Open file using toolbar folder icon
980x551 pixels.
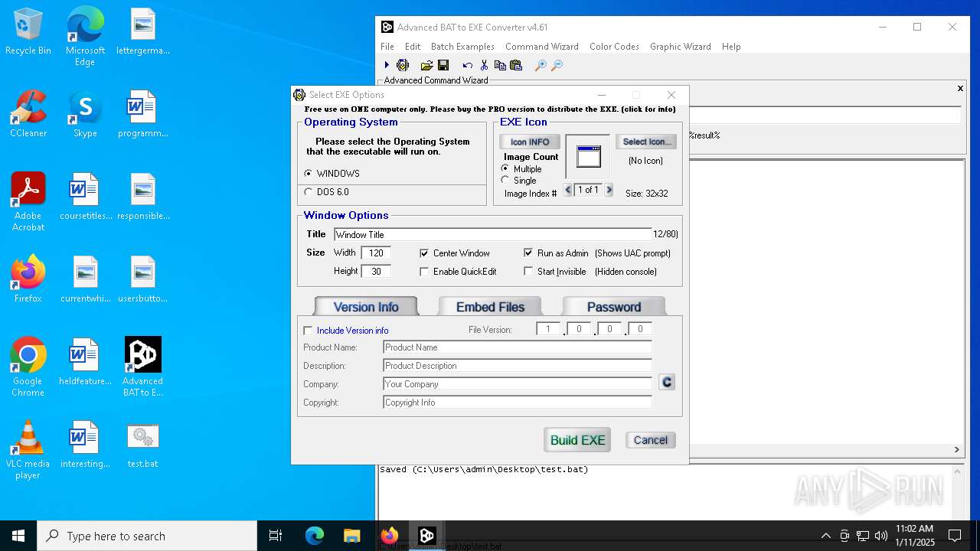point(426,66)
